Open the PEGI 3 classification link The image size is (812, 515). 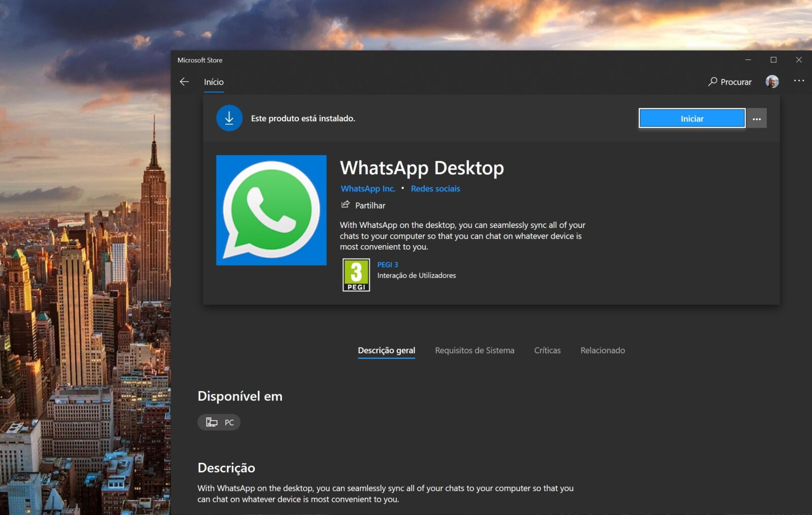pos(387,264)
